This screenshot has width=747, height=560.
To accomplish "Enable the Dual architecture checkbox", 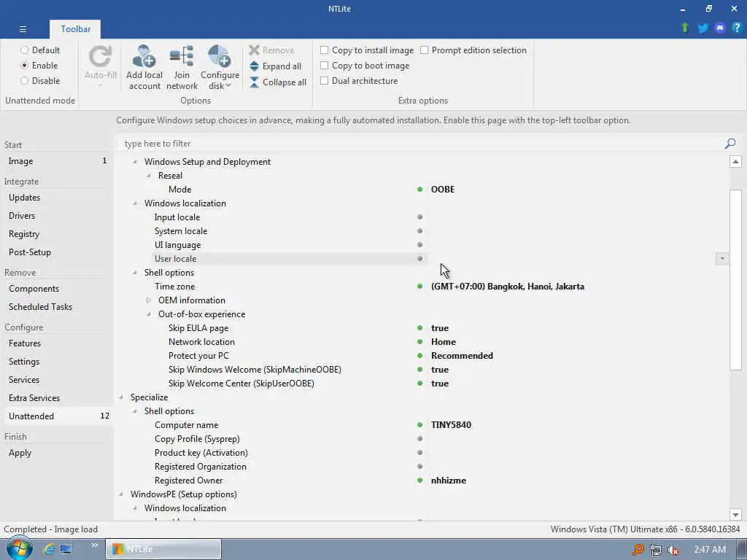I will click(x=325, y=80).
